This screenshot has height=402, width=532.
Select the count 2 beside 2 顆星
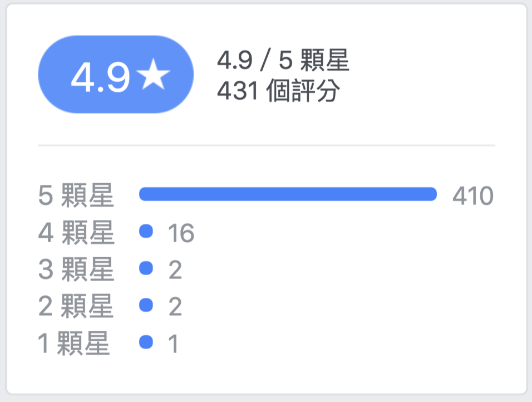pyautogui.click(x=175, y=307)
